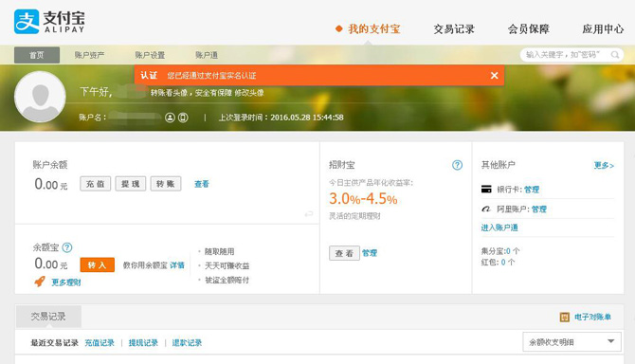Screen dimensions: 635x364
Task: Open the 电子对账单 link
Action: point(592,317)
